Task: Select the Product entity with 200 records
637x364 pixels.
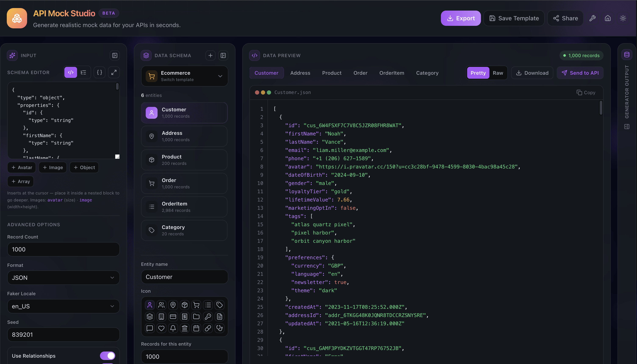Action: pos(184,160)
